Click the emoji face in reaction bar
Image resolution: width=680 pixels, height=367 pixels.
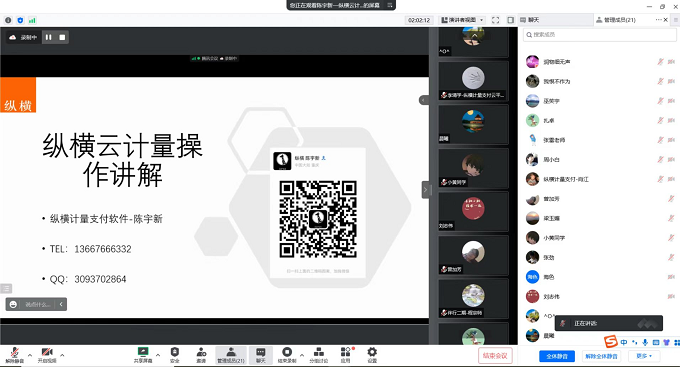click(x=13, y=305)
